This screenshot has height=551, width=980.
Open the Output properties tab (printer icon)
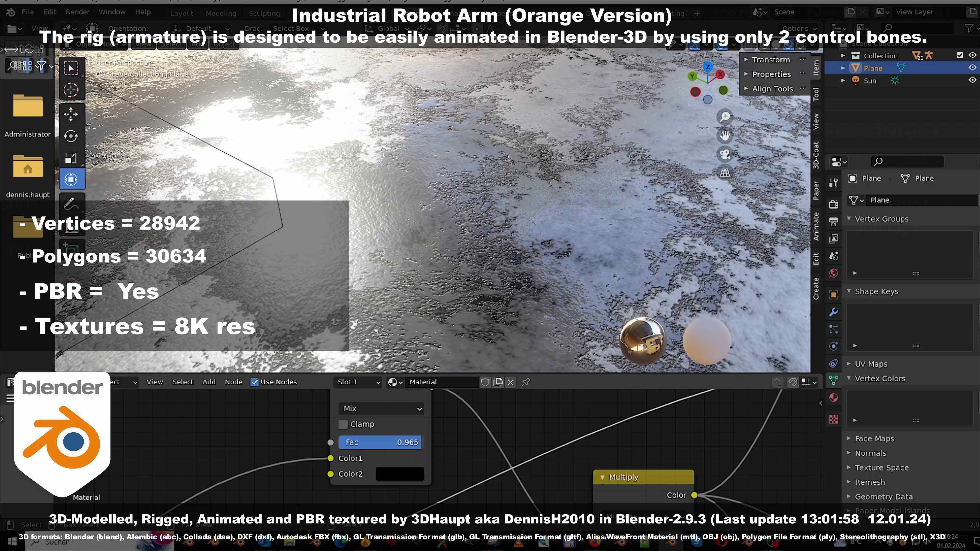[x=834, y=222]
